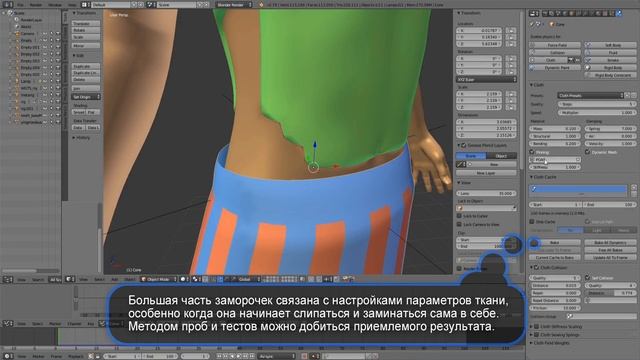Open the Blender Render engine dropdown
Image resolution: width=640 pixels, height=360 pixels.
234,4
